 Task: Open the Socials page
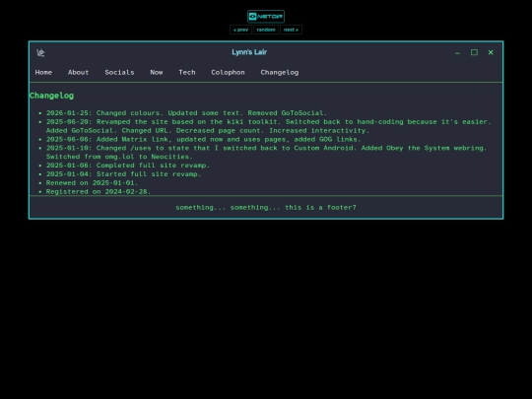(119, 73)
